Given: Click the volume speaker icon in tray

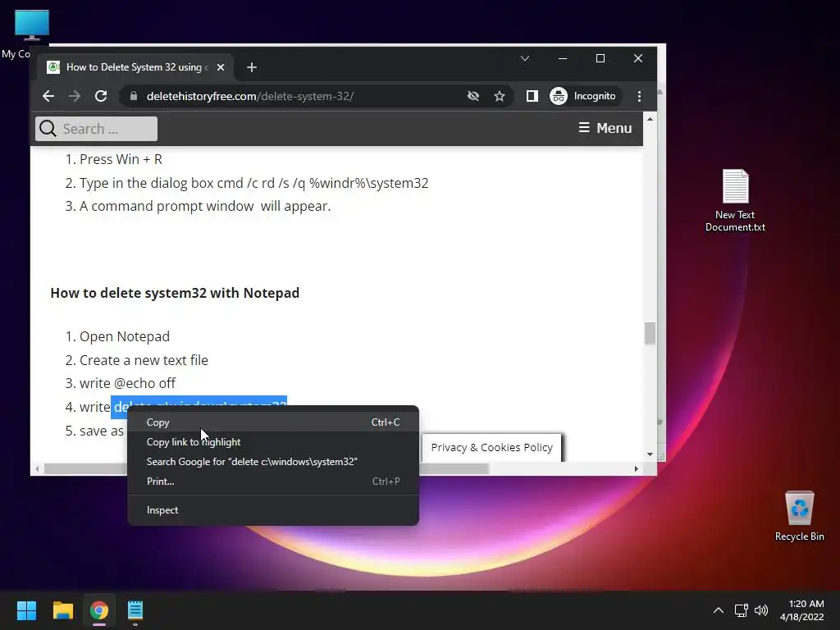Looking at the screenshot, I should pyautogui.click(x=760, y=610).
